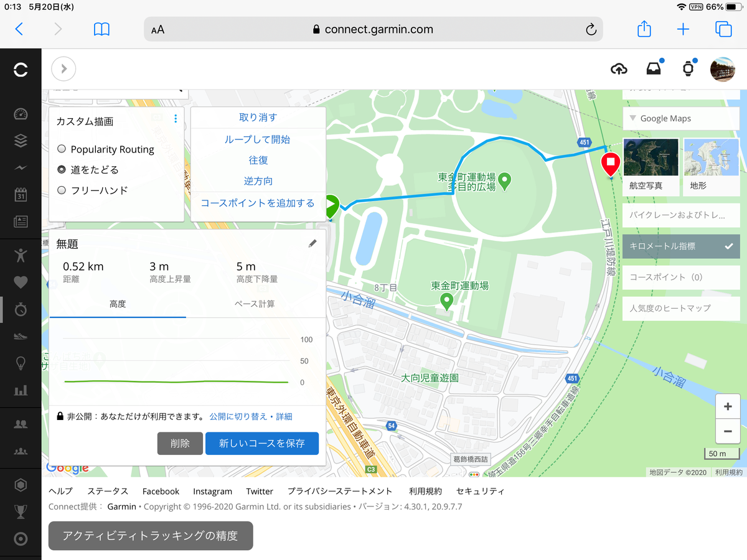
Task: Open the watch device icon
Action: pyautogui.click(x=688, y=69)
